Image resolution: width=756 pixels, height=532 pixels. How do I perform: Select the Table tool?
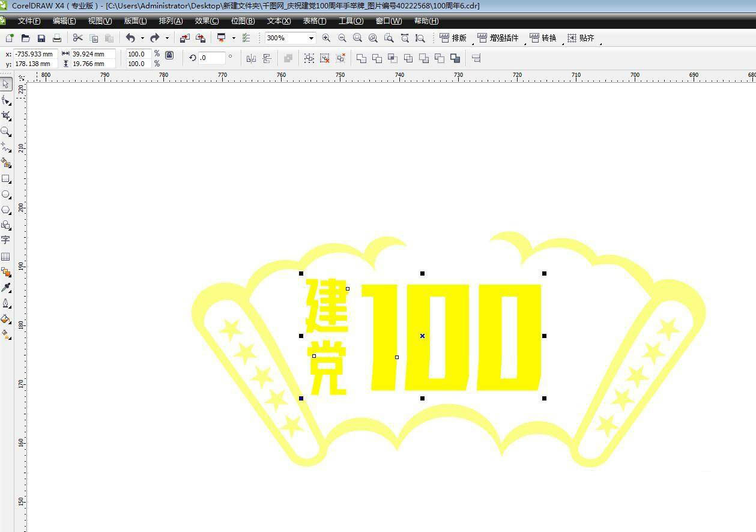(6, 256)
